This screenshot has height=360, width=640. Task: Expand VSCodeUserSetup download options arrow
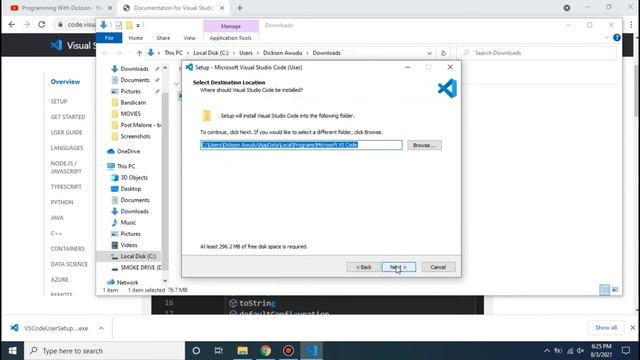[x=101, y=328]
